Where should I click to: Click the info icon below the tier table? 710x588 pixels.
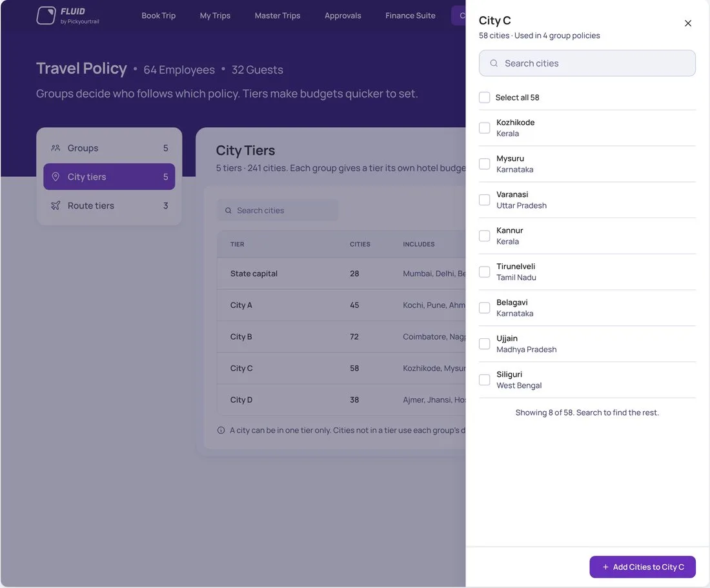[221, 430]
